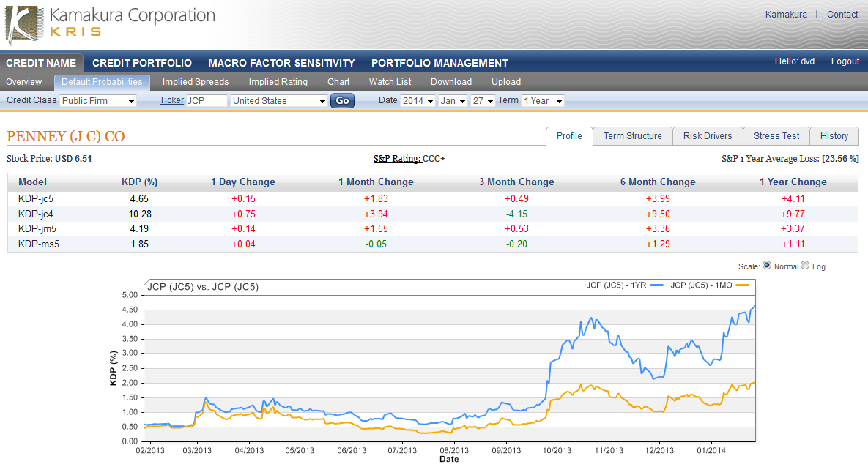This screenshot has width=868, height=467.
Task: Open Macro Factor Sensitivity section
Action: [281, 63]
